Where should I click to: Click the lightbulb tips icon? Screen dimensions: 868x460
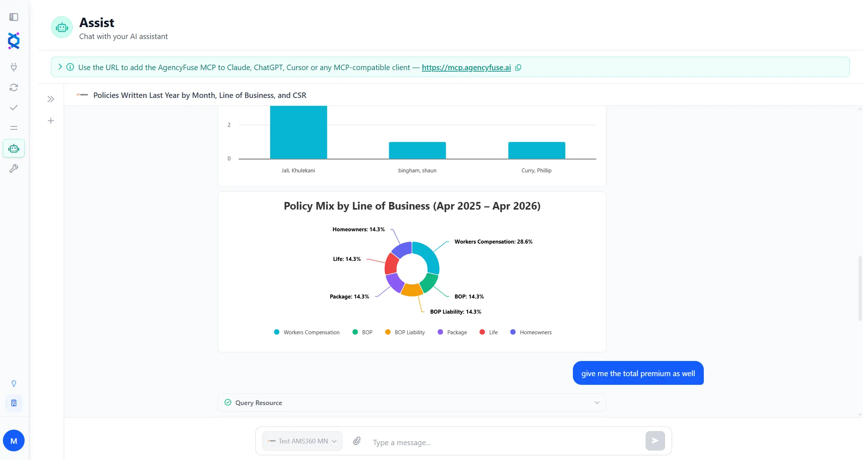tap(14, 383)
